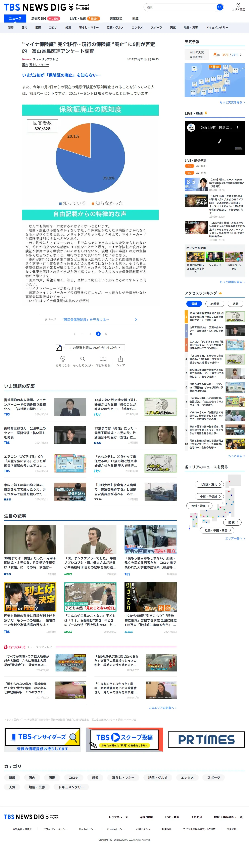The image size is (249, 868).
Task: Click the 暮らし・マネー article tag
Action: click(39, 65)
